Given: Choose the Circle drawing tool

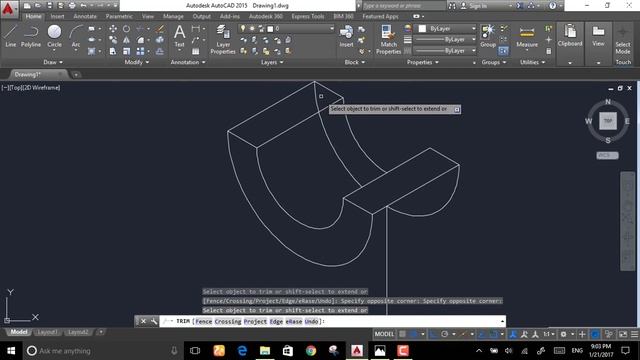Looking at the screenshot, I should click(54, 36).
